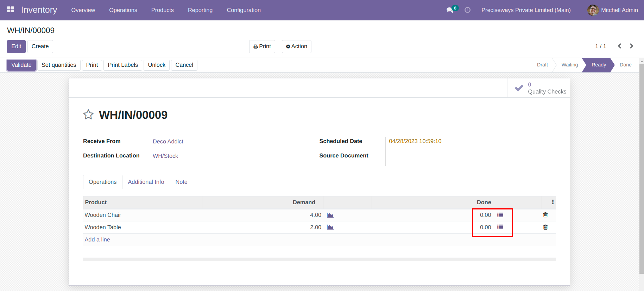
Task: Open the activities clock icon
Action: click(467, 10)
